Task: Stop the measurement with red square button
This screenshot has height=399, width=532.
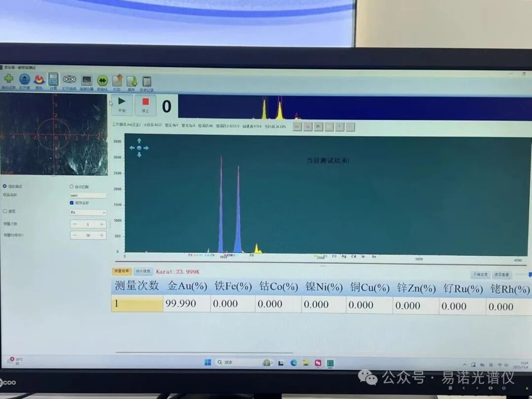Action: click(x=145, y=105)
